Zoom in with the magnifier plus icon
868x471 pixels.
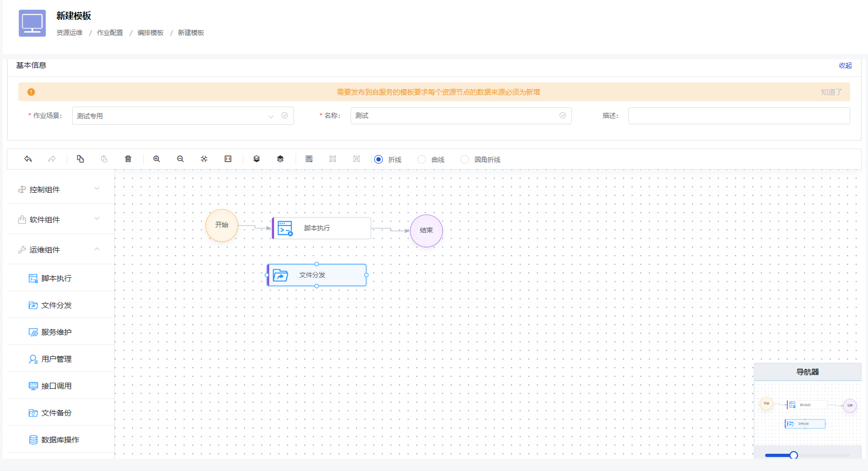157,159
